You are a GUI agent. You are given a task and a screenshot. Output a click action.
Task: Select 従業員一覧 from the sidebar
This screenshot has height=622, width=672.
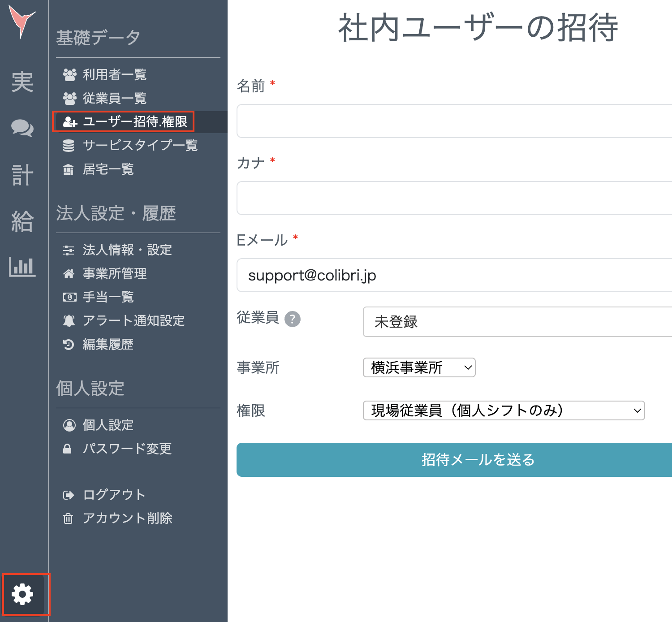[x=116, y=98]
